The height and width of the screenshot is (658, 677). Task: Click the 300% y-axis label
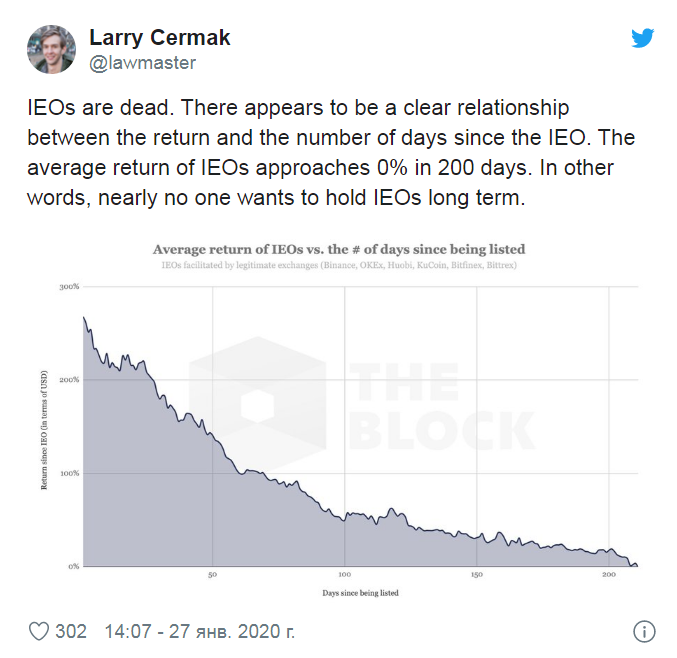point(70,287)
